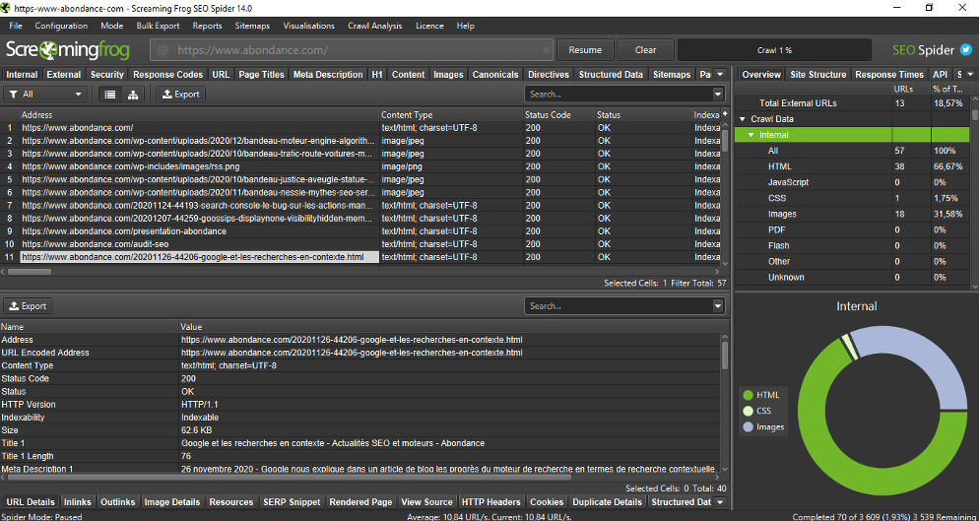This screenshot has height=521, width=980.
Task: Select the HTML row in overview
Action: pyautogui.click(x=854, y=166)
